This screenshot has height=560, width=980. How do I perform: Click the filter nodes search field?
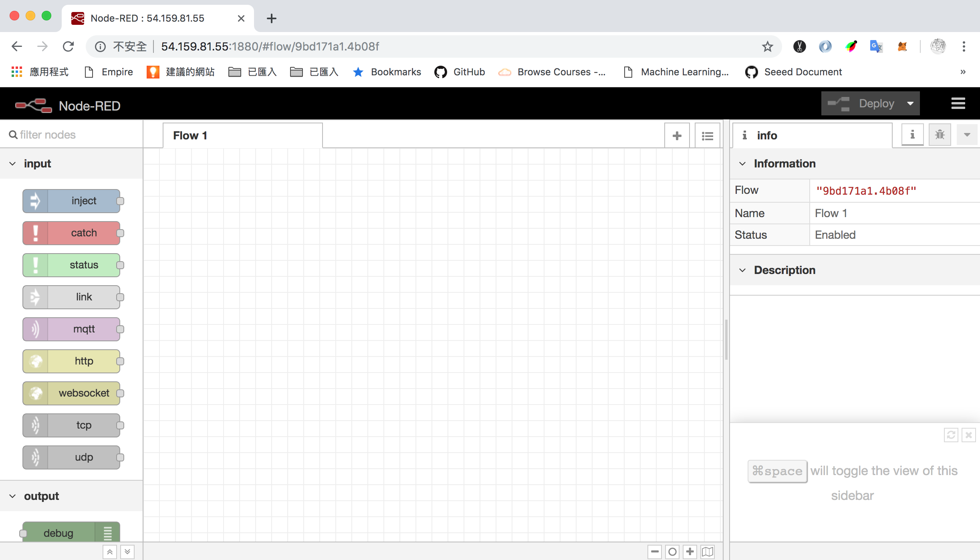click(x=71, y=135)
